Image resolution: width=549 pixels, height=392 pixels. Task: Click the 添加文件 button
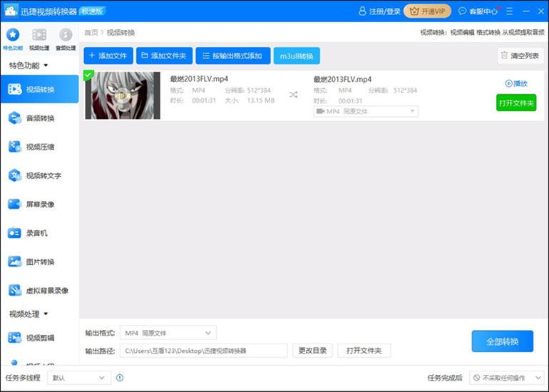coord(108,56)
